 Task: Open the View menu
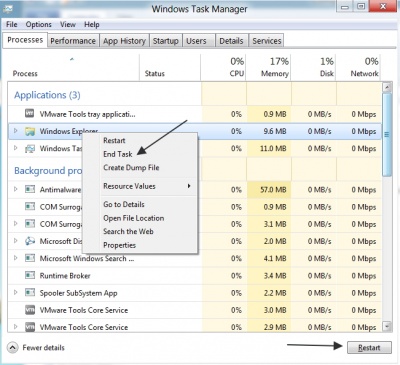tap(68, 25)
